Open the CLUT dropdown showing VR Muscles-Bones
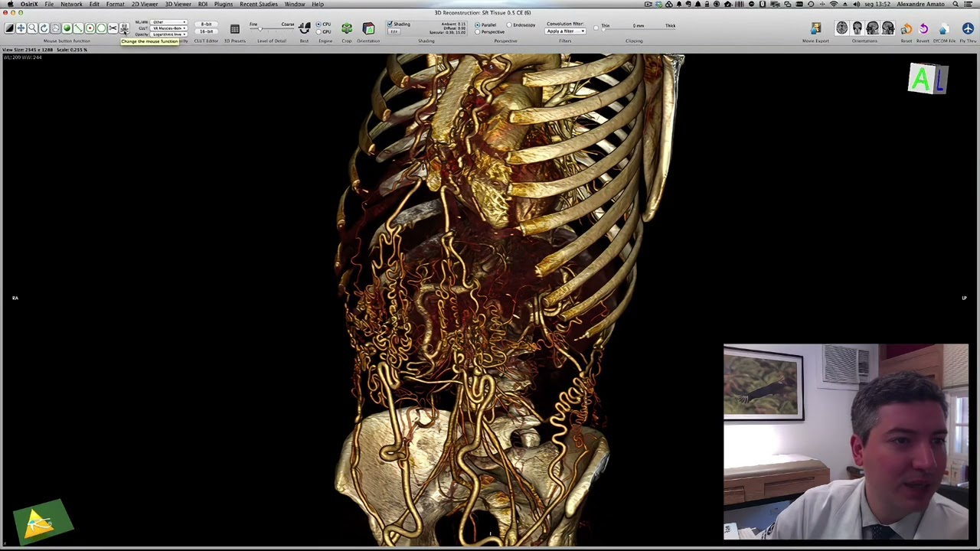980x551 pixels. click(168, 28)
